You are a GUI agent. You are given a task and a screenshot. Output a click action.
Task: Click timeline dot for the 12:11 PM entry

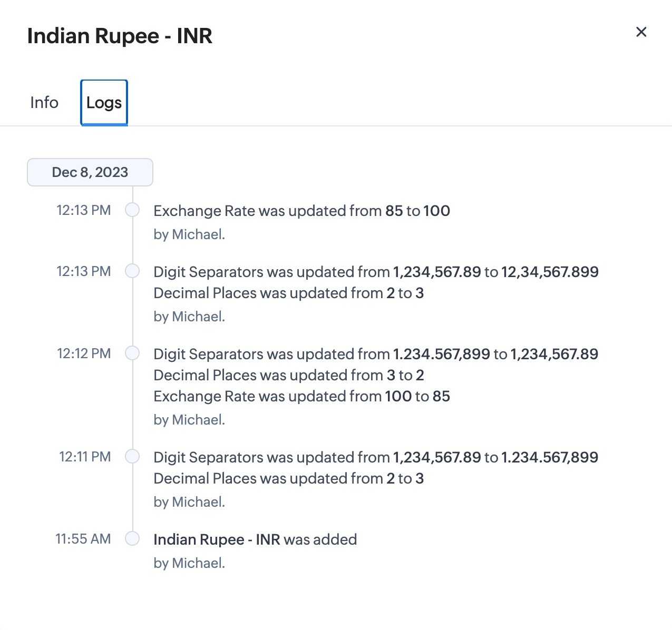tap(132, 457)
